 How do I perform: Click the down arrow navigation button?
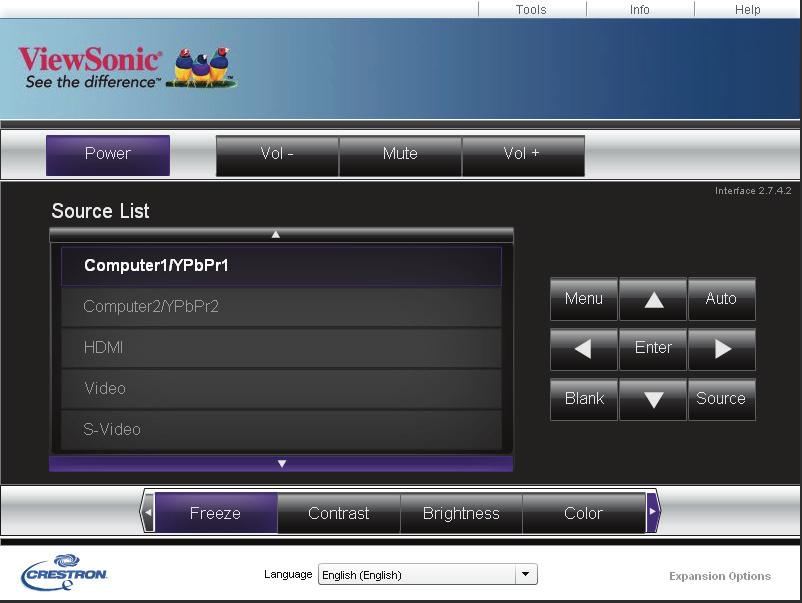(653, 399)
